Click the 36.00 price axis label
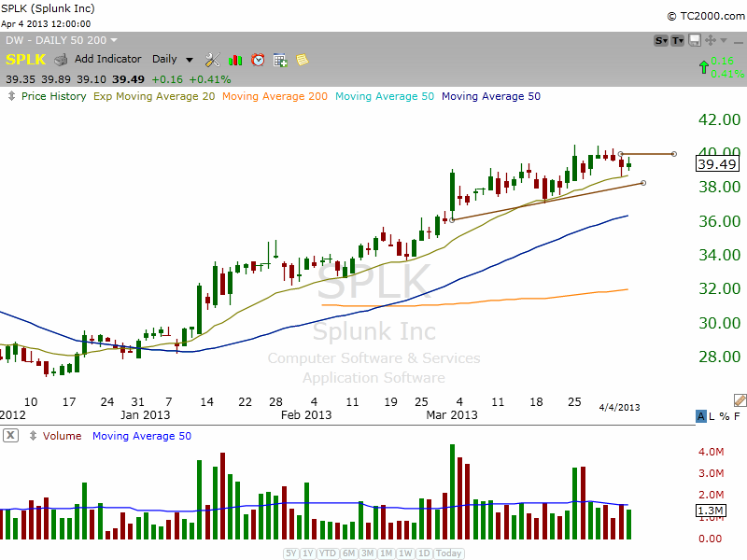Screen dimensions: 747x560 tap(719, 221)
